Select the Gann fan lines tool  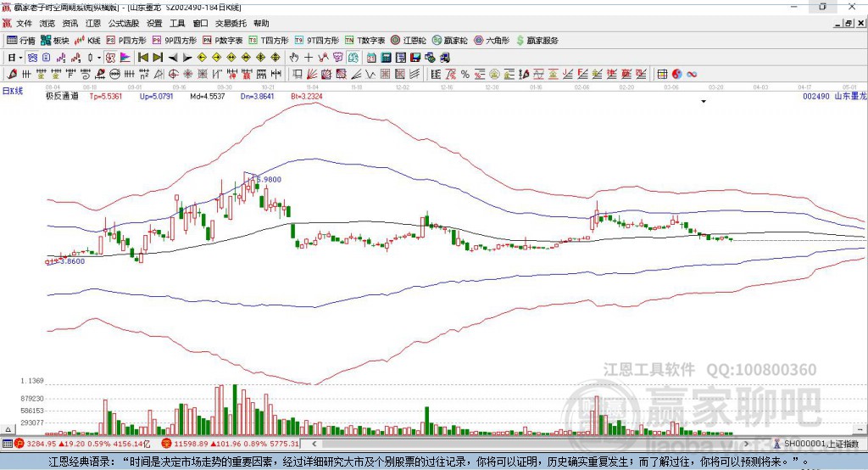312,74
